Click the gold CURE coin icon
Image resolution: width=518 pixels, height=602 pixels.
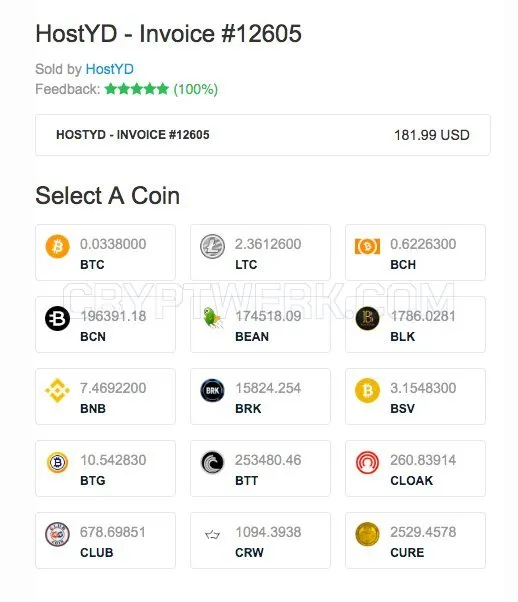coord(367,534)
